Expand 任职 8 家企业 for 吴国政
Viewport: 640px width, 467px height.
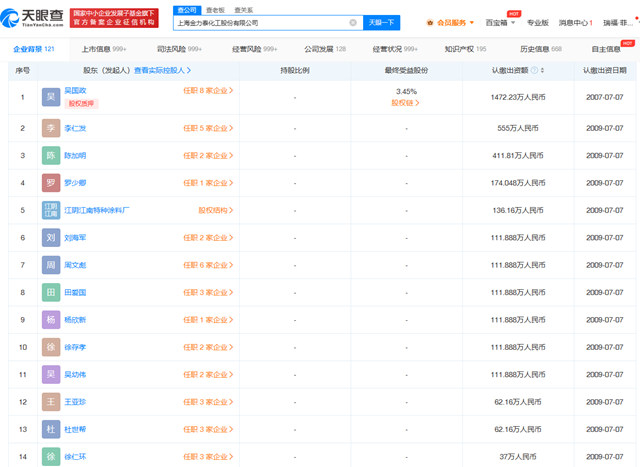coord(208,91)
